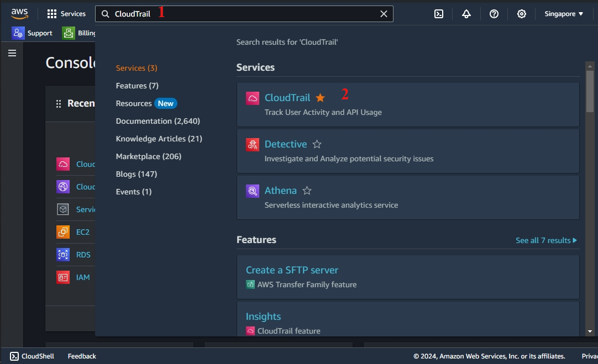Clear the search field with the X

pyautogui.click(x=384, y=14)
